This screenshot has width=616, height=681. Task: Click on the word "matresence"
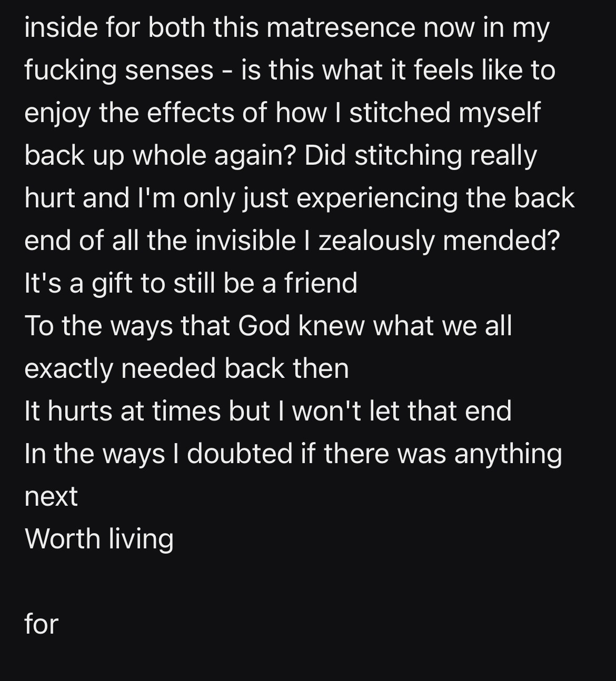(x=340, y=28)
